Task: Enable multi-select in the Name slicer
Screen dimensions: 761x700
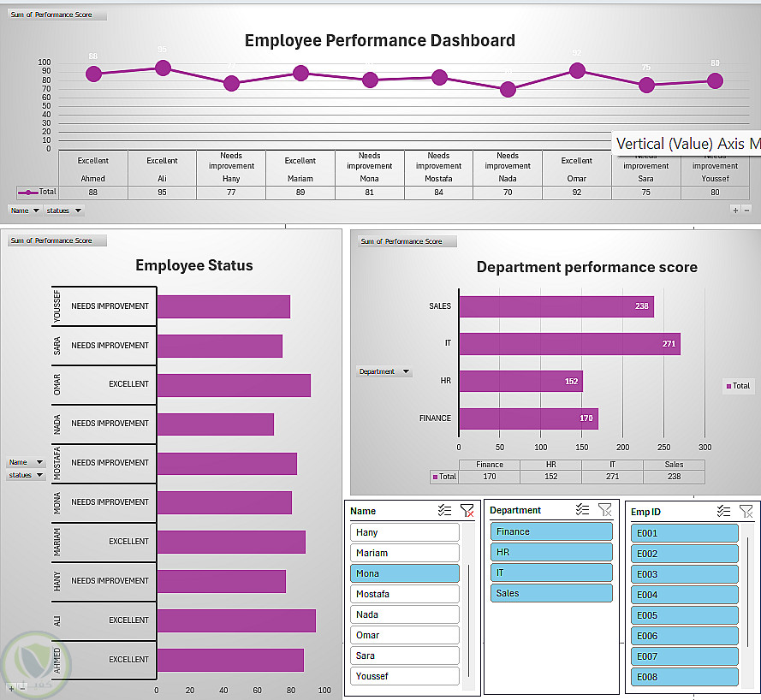Action: point(444,510)
